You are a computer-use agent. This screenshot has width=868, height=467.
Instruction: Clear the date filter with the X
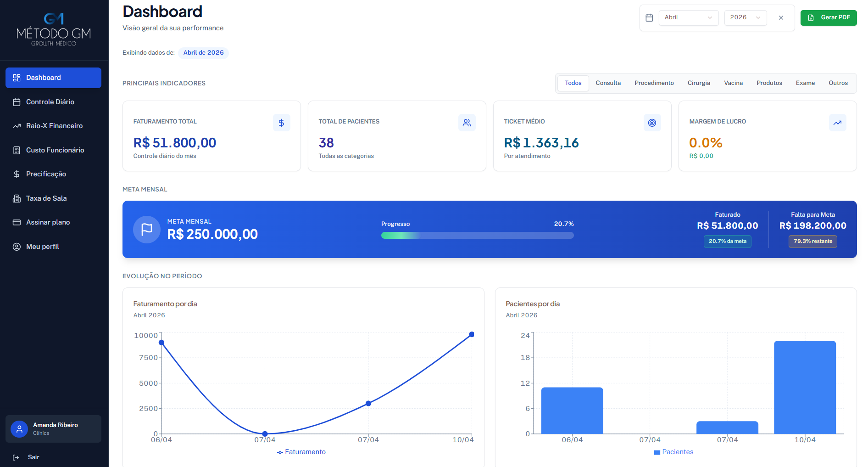pos(781,17)
